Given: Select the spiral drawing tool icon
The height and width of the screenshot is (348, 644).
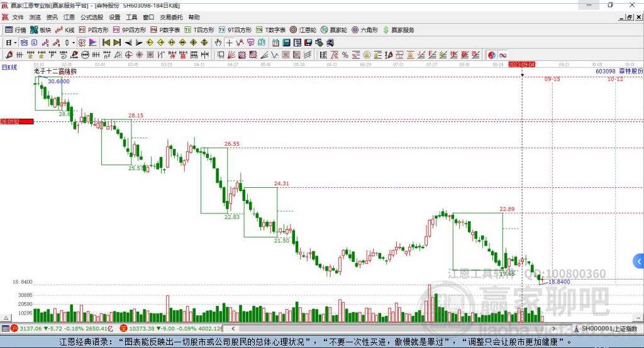Looking at the screenshot, I should tap(64, 55).
